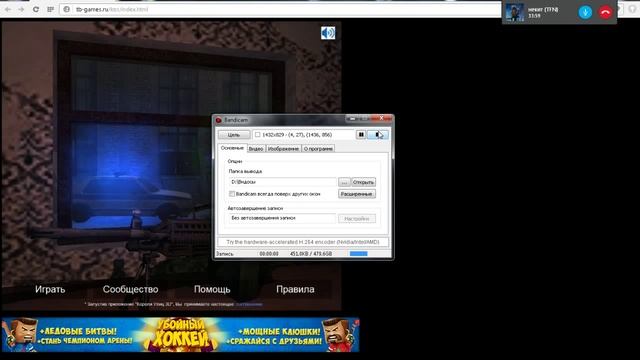The width and height of the screenshot is (640, 360).
Task: Click the site info globe icon
Action: tap(67, 9)
